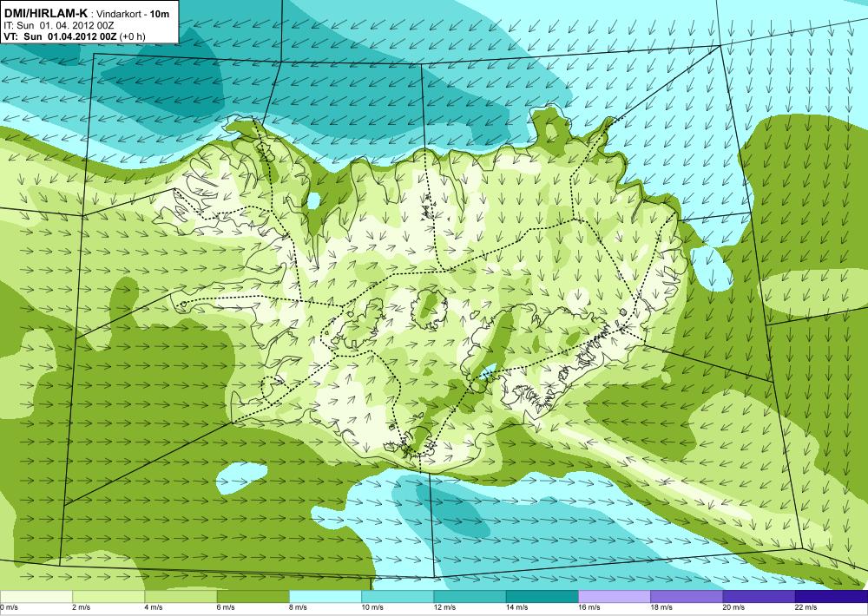The height and width of the screenshot is (616, 868).
Task: Click the 12–14 m/s teal legend swatch
Action: click(470, 597)
